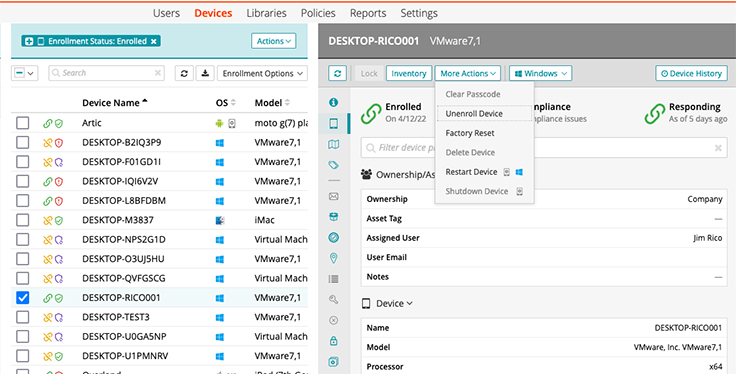Open the envelope message sidebar icon

334,197
